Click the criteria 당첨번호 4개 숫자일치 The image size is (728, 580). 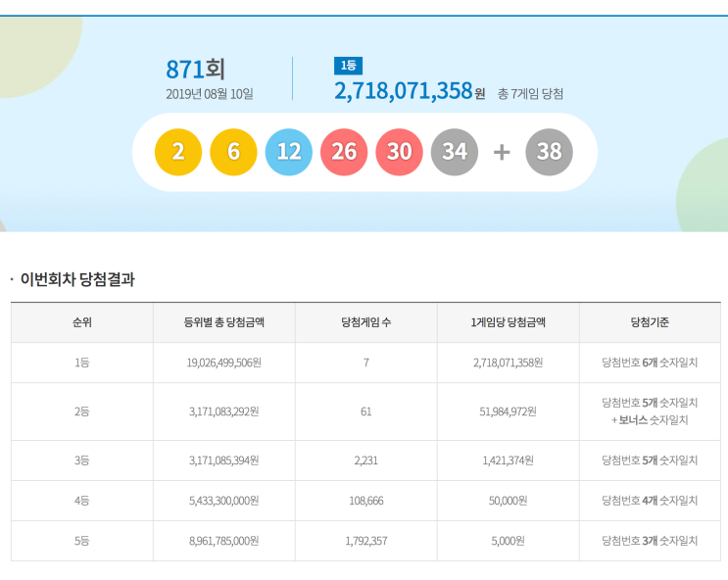point(650,501)
